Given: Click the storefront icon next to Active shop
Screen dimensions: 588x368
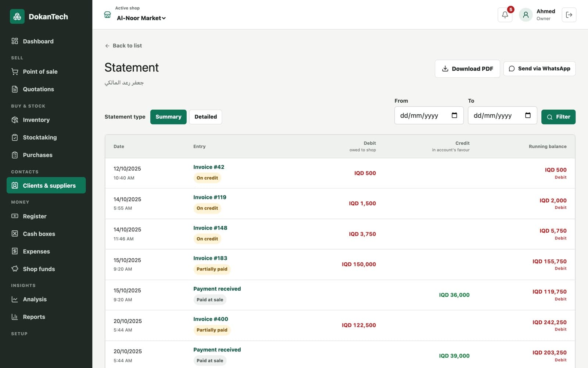Looking at the screenshot, I should coord(107,15).
